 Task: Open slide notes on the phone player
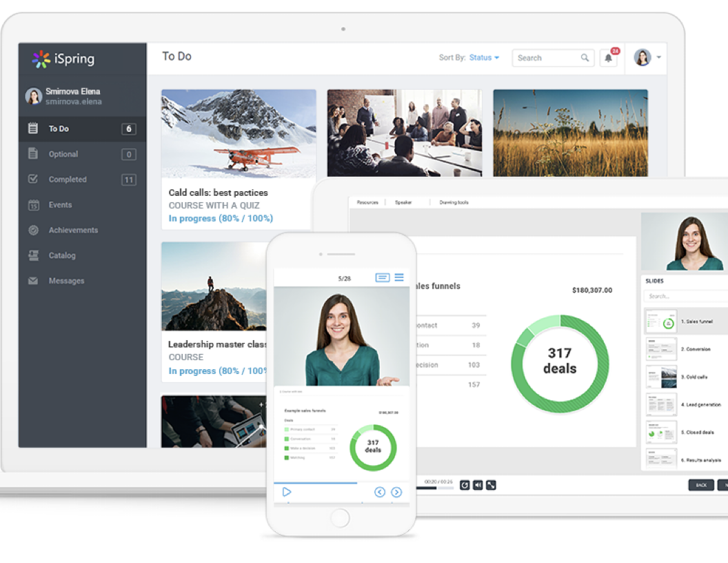pos(383,277)
